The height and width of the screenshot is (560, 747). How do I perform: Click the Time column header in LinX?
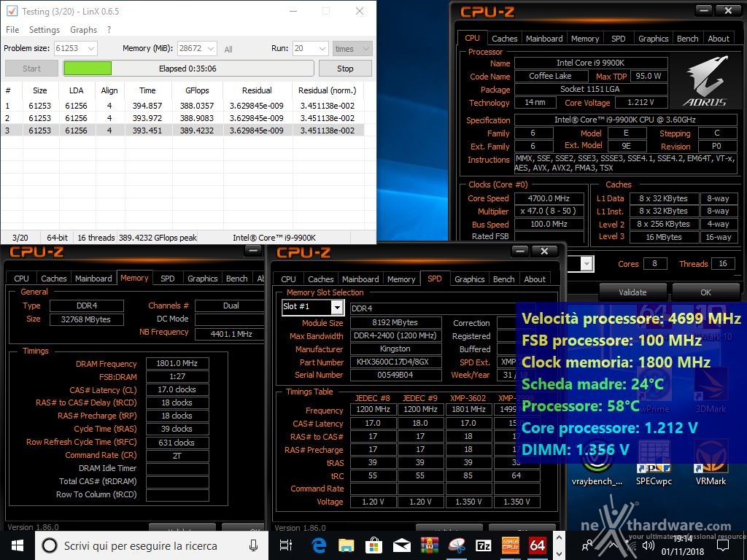pos(147,90)
